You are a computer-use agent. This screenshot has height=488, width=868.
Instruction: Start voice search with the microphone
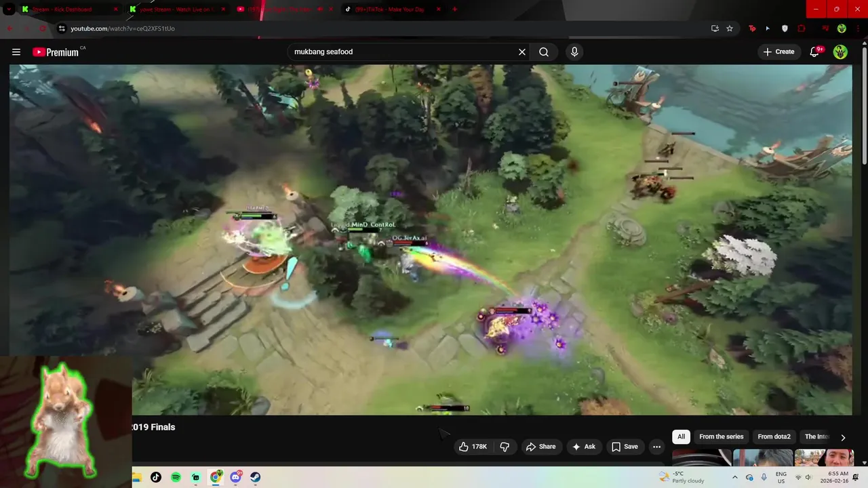point(574,52)
